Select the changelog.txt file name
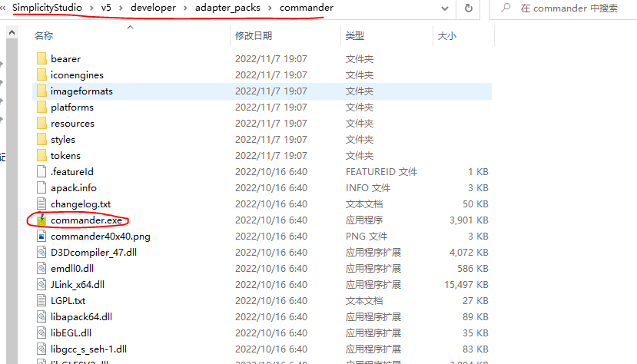This screenshot has height=364, width=637. pos(81,204)
